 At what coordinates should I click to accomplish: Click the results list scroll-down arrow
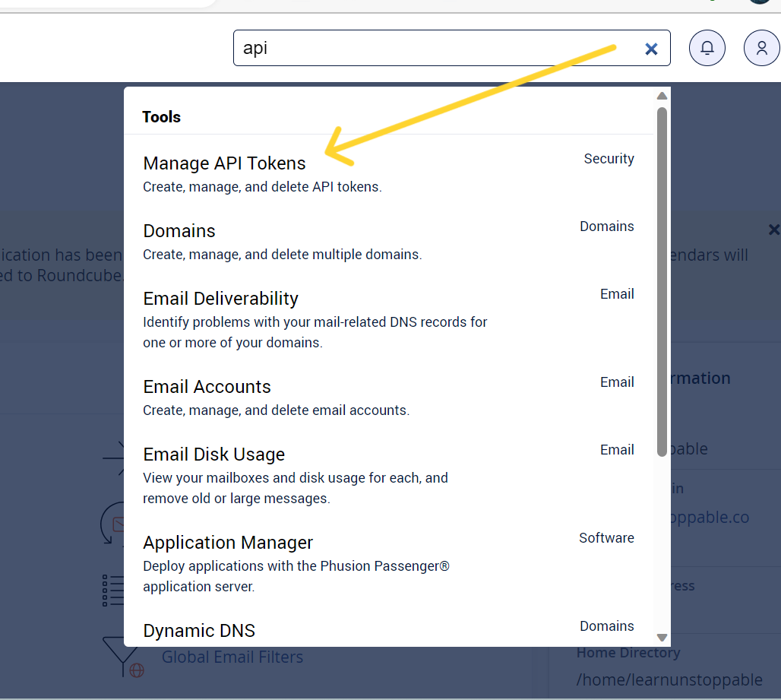662,638
